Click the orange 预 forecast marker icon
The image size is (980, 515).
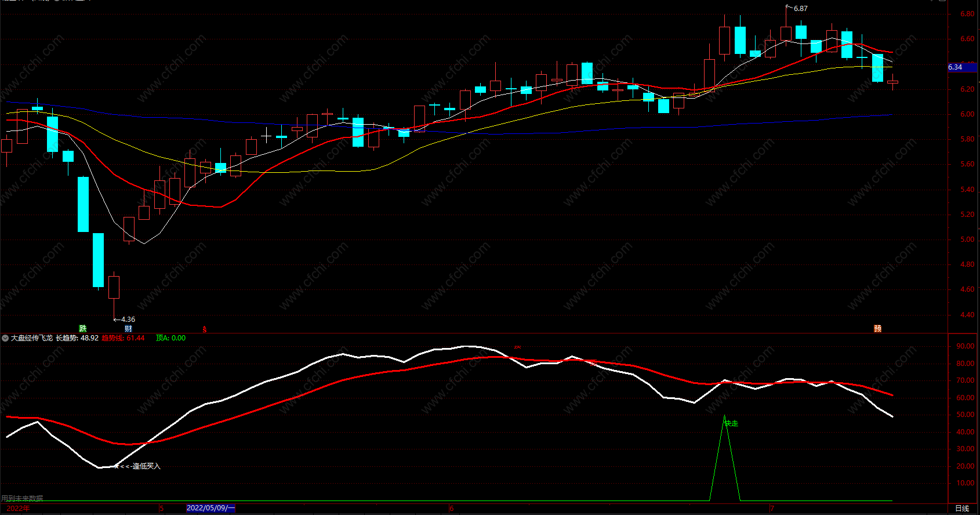877,328
